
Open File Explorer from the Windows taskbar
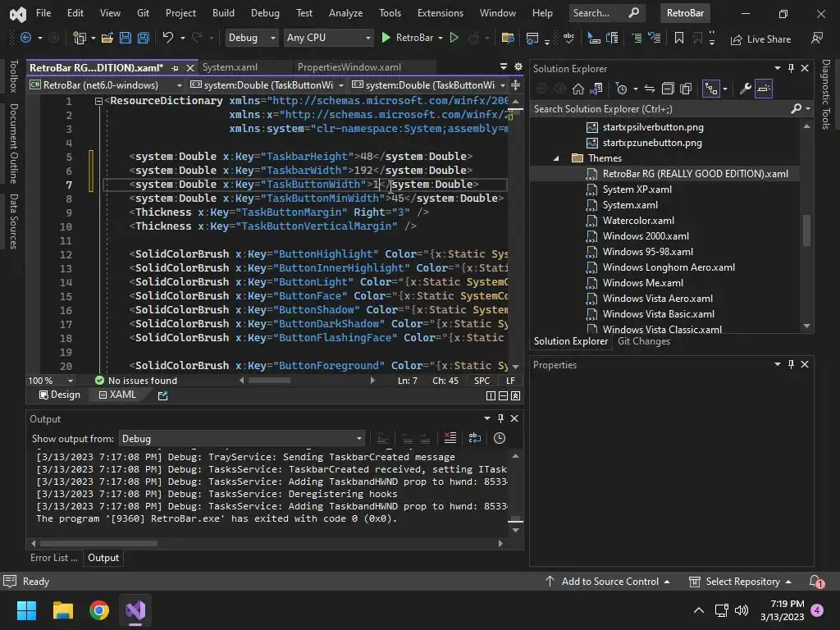pos(62,610)
